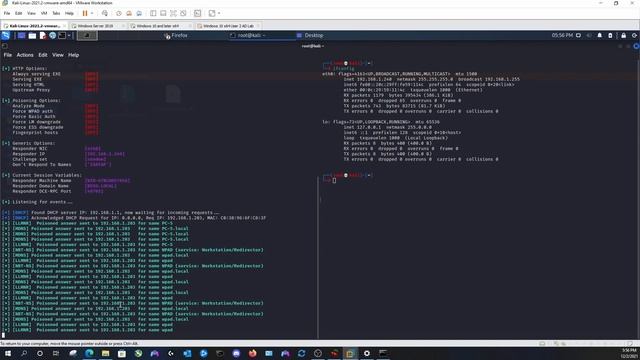The width and height of the screenshot is (640, 360).
Task: Show or hide the library sidebar icon
Action: tap(153, 13)
